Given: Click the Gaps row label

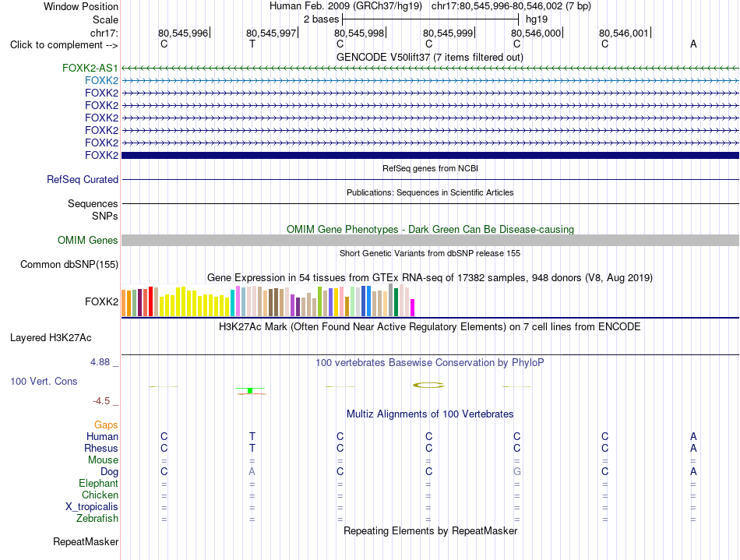Looking at the screenshot, I should click(106, 425).
